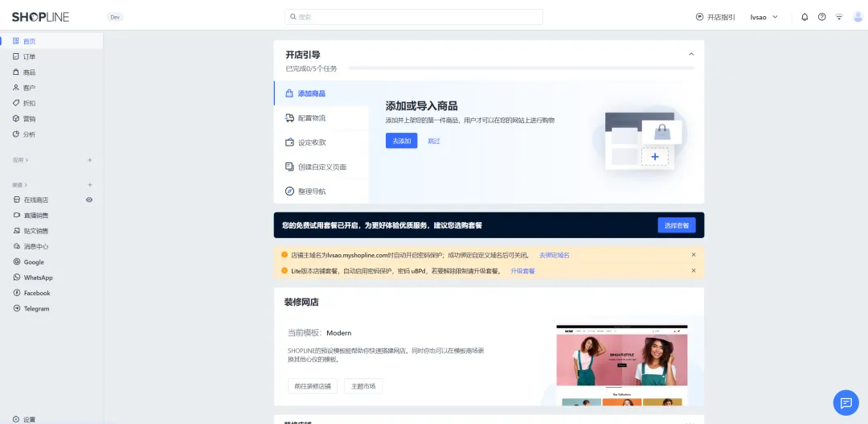This screenshot has height=424, width=868.
Task: Click the notification bell icon
Action: tap(805, 17)
